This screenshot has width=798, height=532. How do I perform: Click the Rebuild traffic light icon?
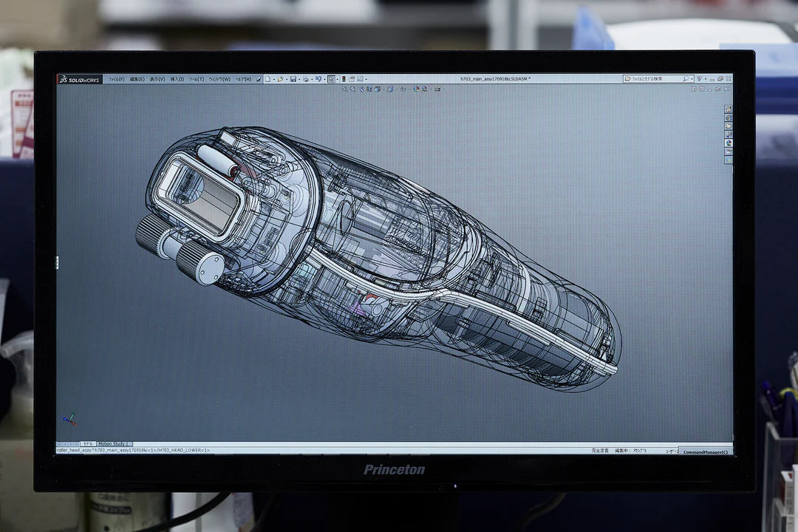click(x=343, y=79)
